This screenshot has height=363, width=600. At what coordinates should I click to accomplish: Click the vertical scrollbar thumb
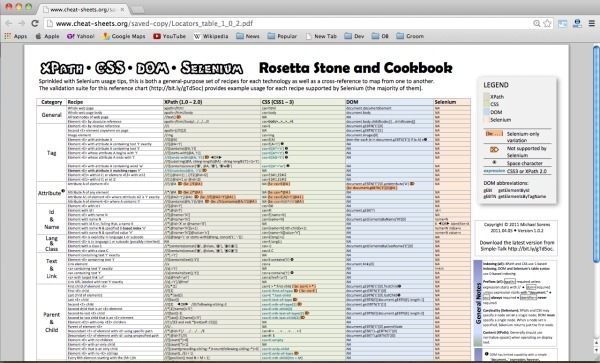(596, 154)
